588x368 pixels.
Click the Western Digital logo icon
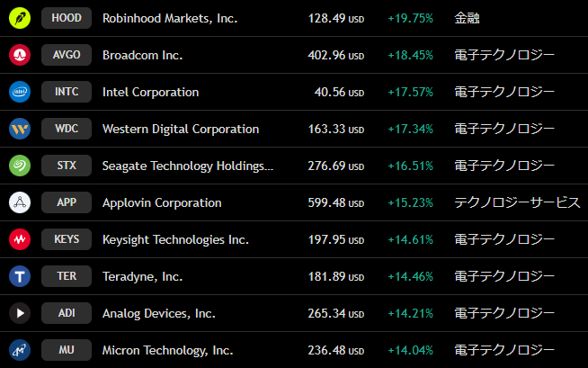[20, 129]
